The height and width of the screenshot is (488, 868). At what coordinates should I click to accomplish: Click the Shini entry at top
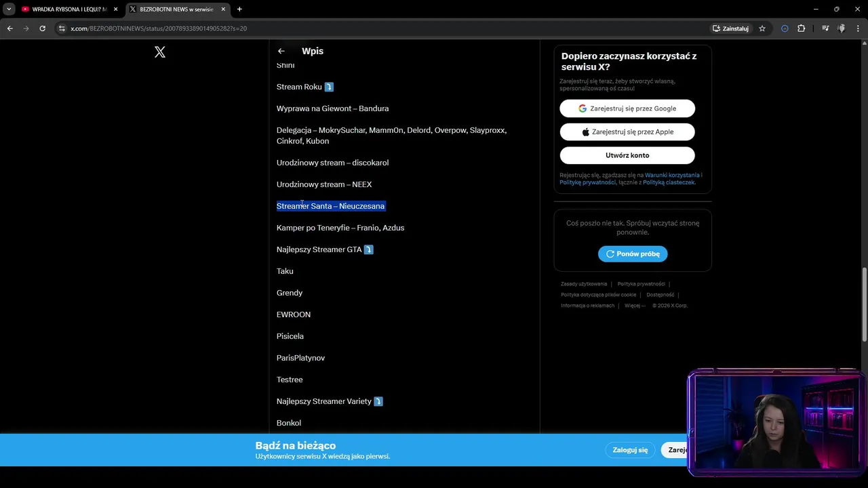click(x=285, y=65)
